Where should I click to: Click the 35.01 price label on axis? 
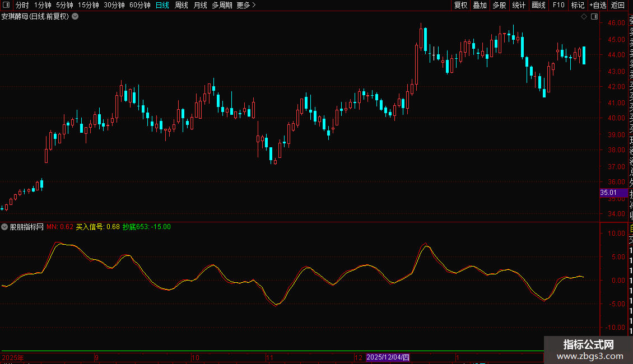pyautogui.click(x=608, y=193)
